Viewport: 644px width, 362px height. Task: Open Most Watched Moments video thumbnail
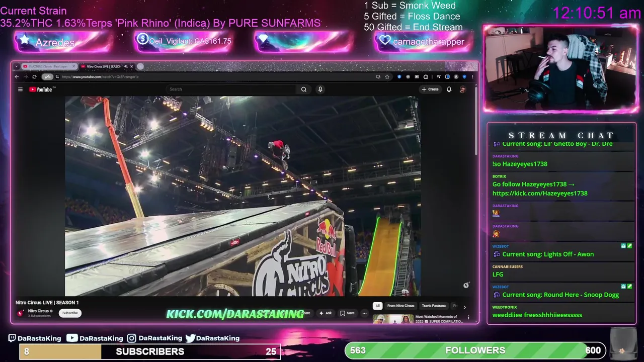pos(393,319)
